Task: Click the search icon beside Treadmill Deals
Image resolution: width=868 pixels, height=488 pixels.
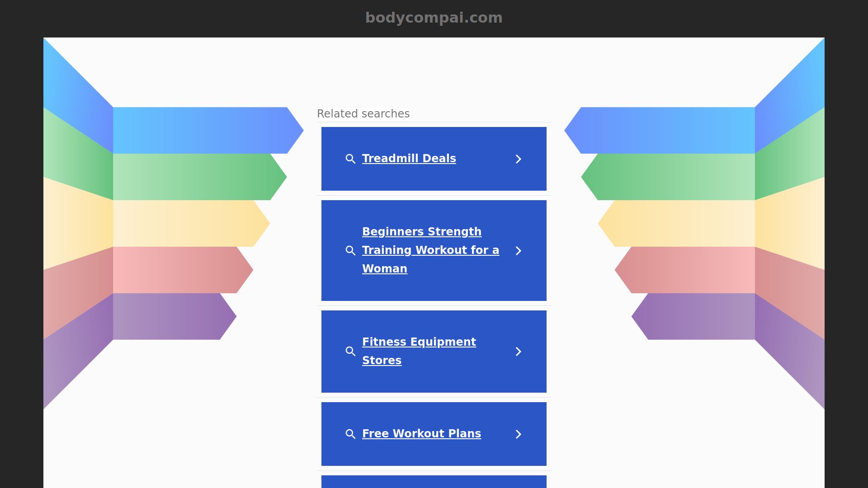Action: [x=350, y=159]
